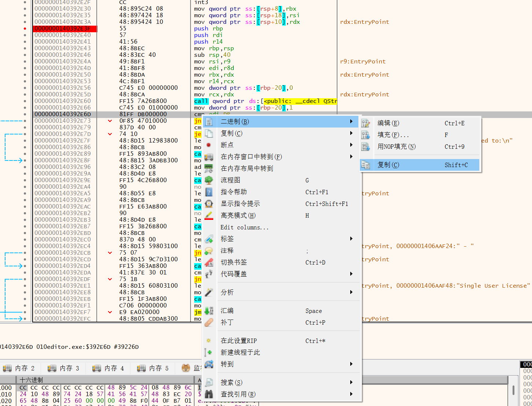The image size is (532, 406).
Task: Click the NOP fill icon in submenu
Action: tap(366, 147)
